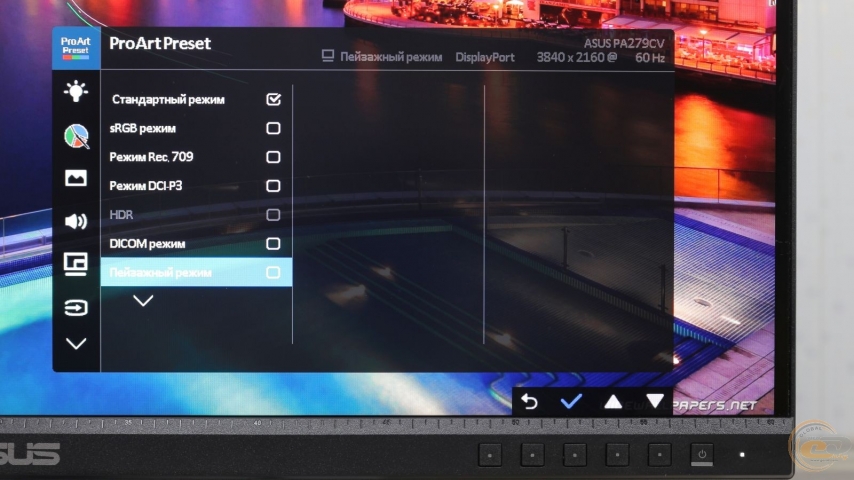Click the 3840 x 2160 resolution text

coord(571,57)
